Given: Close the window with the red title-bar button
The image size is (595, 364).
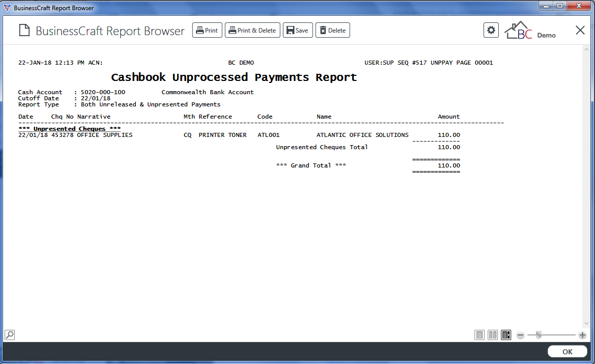Looking at the screenshot, I should (579, 6).
